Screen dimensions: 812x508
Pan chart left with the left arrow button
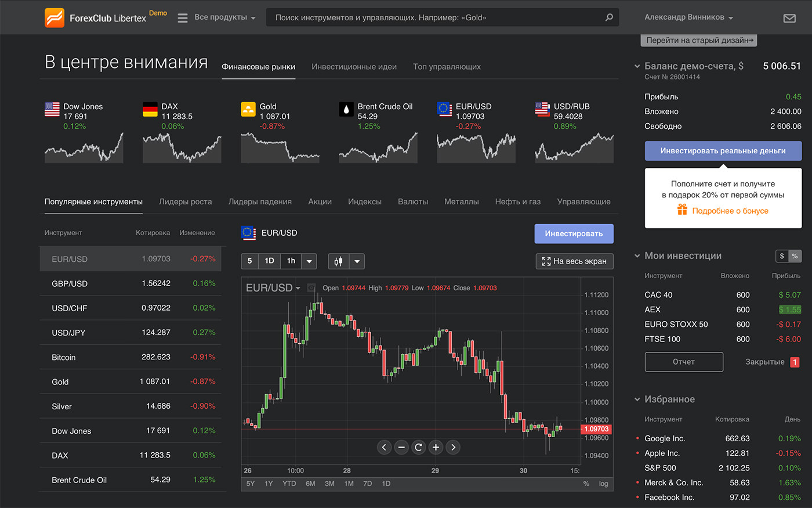point(384,447)
